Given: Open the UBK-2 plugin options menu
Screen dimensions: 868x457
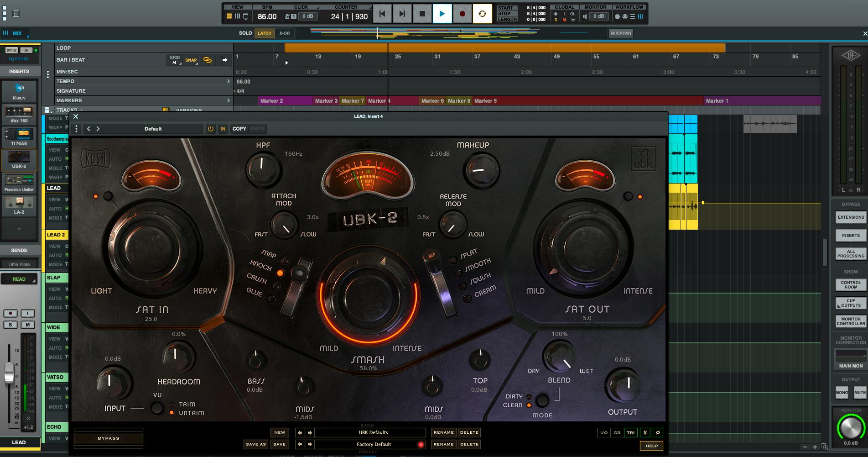Looking at the screenshot, I should [x=76, y=129].
